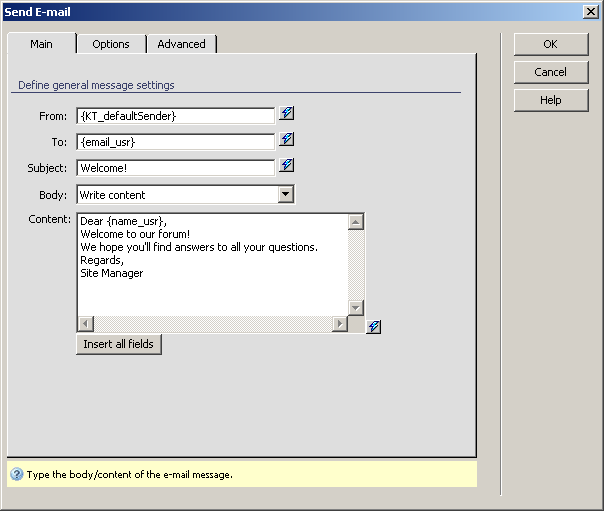Click in the Content message text area

coord(211,264)
